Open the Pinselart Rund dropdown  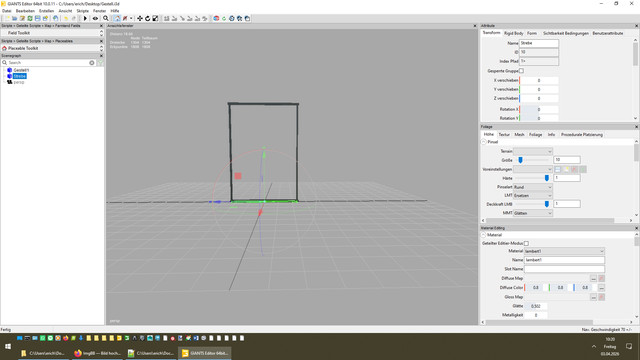click(x=533, y=187)
